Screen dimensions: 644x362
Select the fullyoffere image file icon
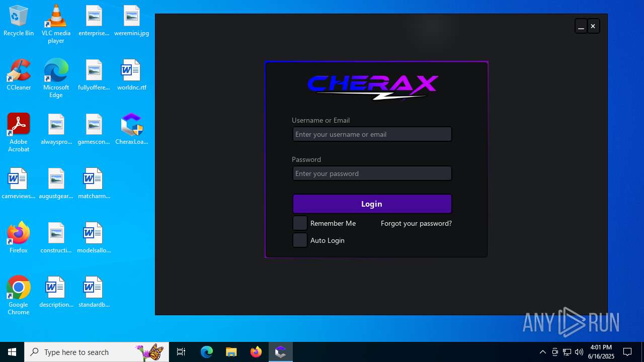(94, 75)
